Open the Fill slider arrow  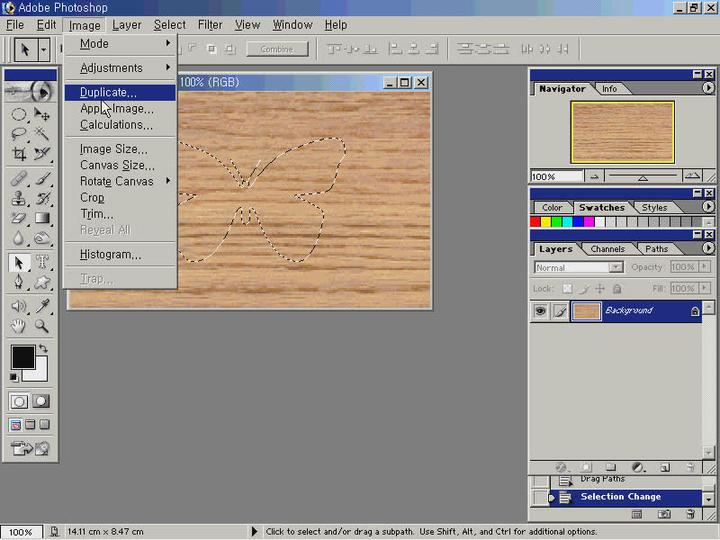[704, 288]
